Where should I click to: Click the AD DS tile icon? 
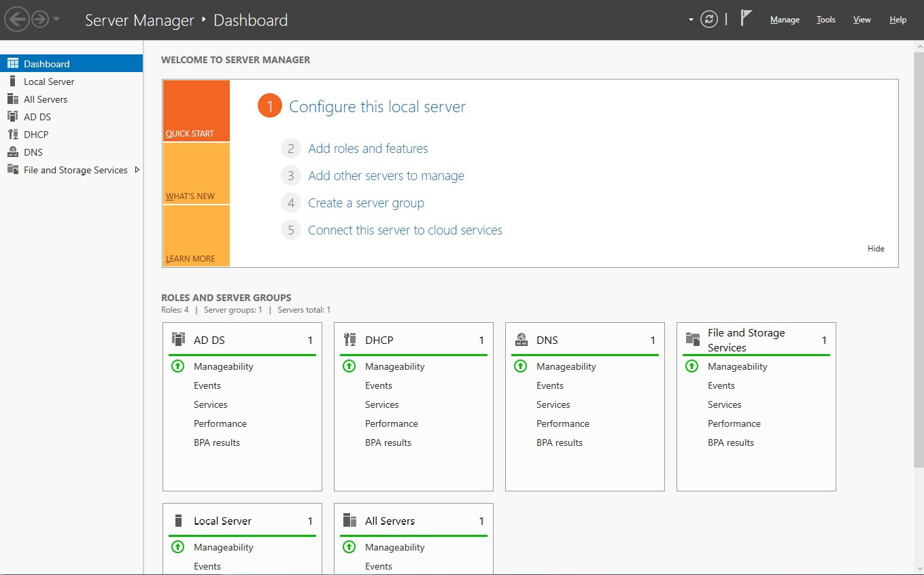(178, 339)
